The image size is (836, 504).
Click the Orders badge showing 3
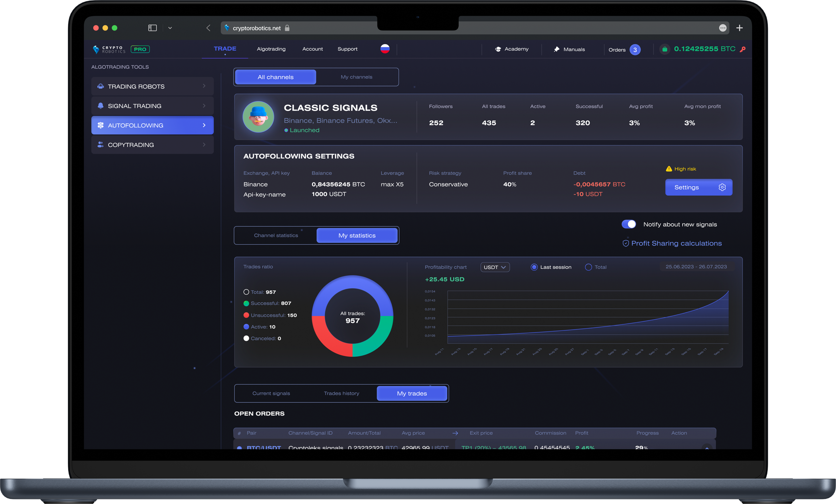pyautogui.click(x=635, y=50)
